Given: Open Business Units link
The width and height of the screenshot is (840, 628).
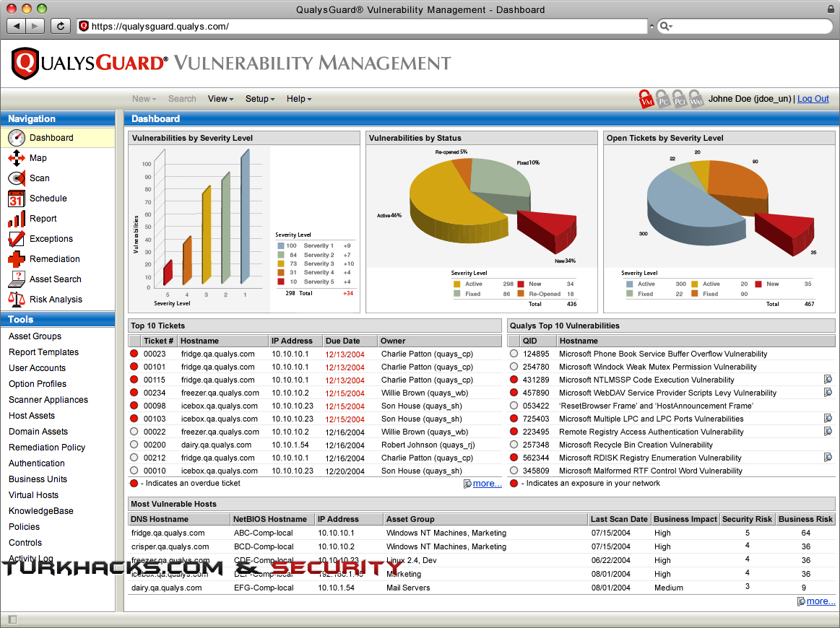Looking at the screenshot, I should [38, 479].
